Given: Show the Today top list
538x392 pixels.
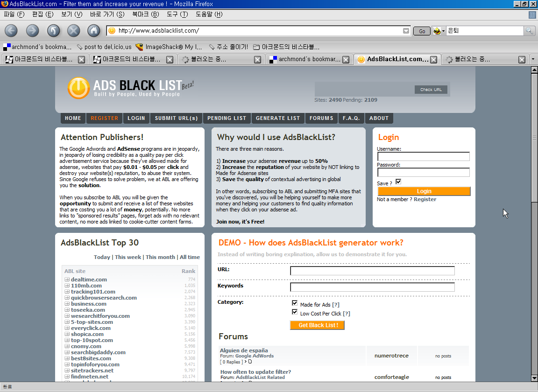Looking at the screenshot, I should [102, 257].
